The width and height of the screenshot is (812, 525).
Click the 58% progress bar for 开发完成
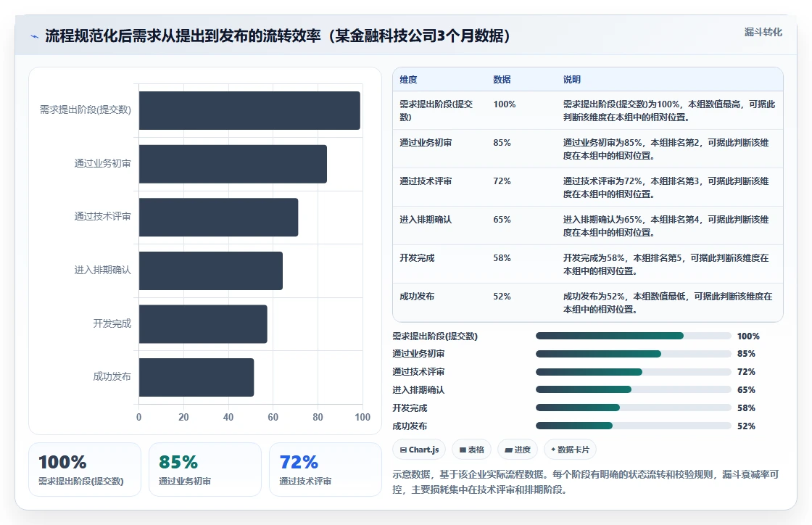click(x=634, y=408)
